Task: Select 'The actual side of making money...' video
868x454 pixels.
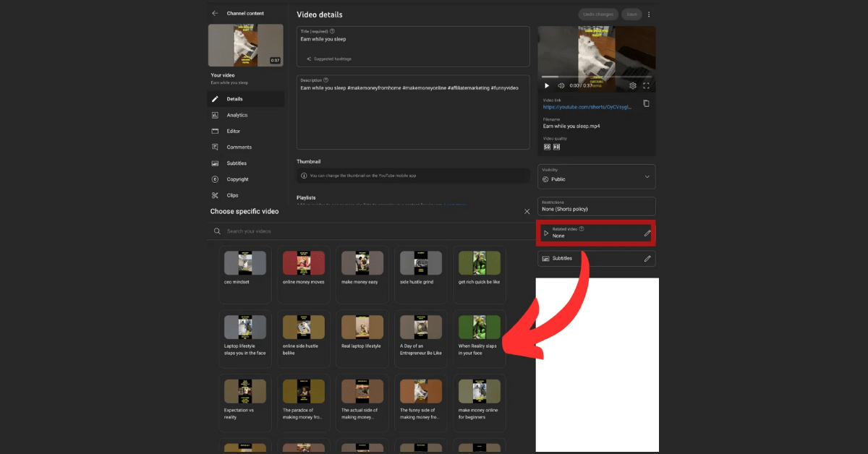Action: [x=362, y=403]
